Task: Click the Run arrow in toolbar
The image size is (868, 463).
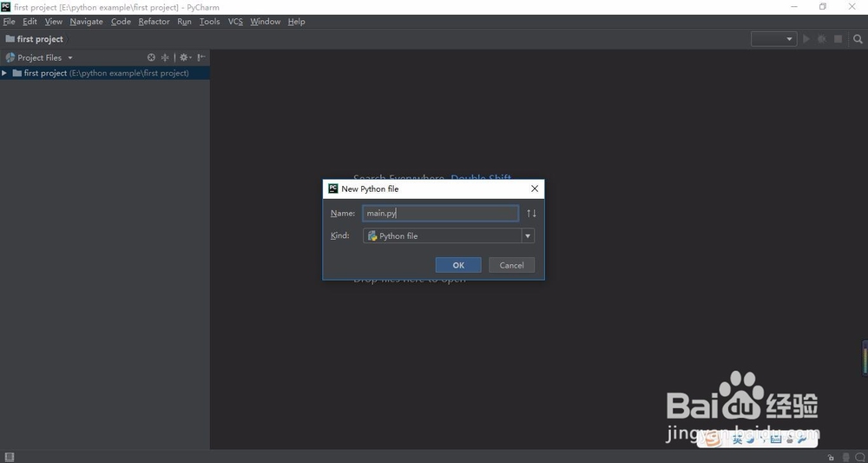Action: tap(806, 39)
